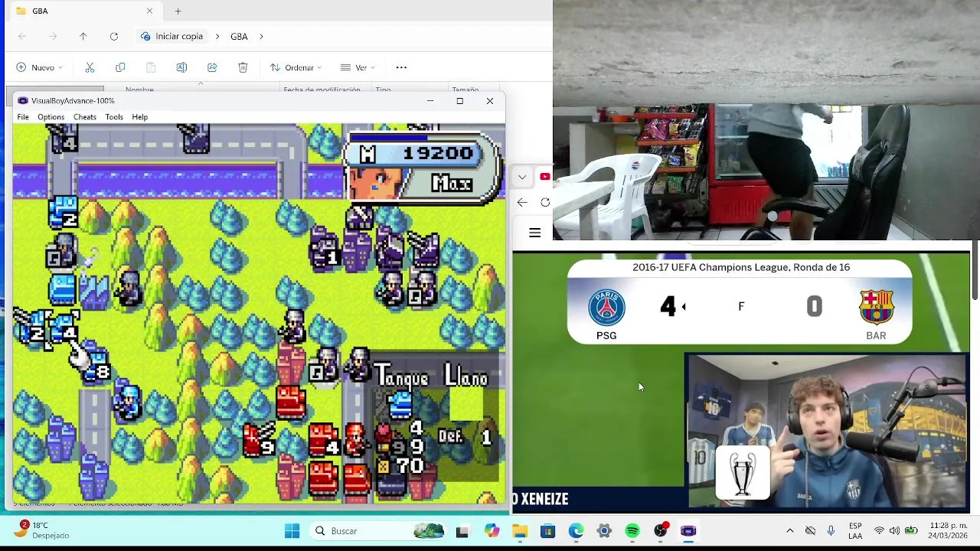Expand the chevron between Iniciar copia and GBA
The image size is (980, 551).
(217, 36)
